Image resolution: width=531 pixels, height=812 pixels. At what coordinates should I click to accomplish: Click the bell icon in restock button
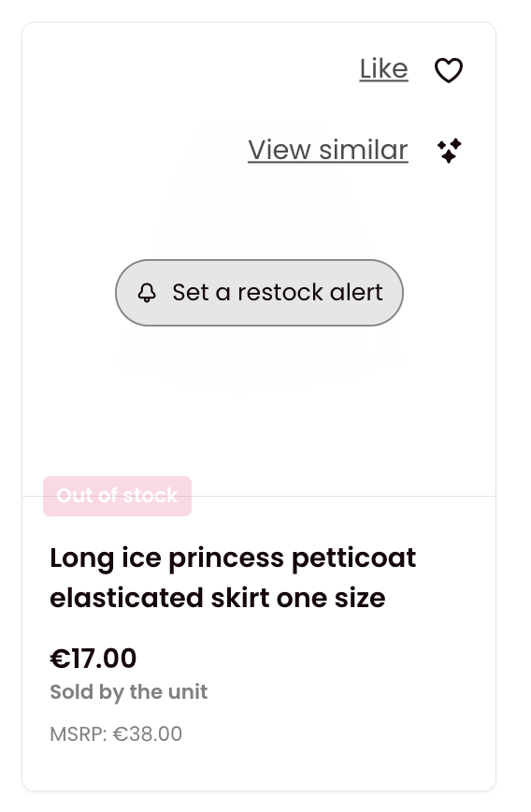tap(147, 293)
